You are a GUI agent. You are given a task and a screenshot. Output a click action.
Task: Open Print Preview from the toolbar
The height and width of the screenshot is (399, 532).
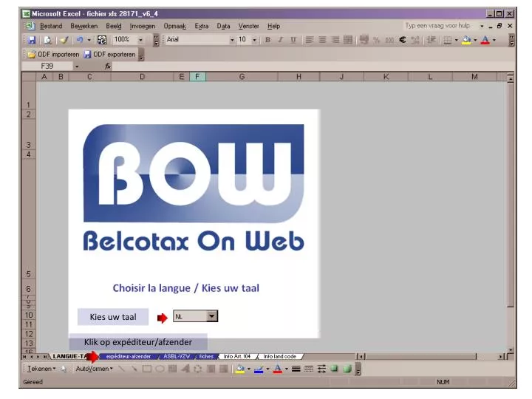48,40
